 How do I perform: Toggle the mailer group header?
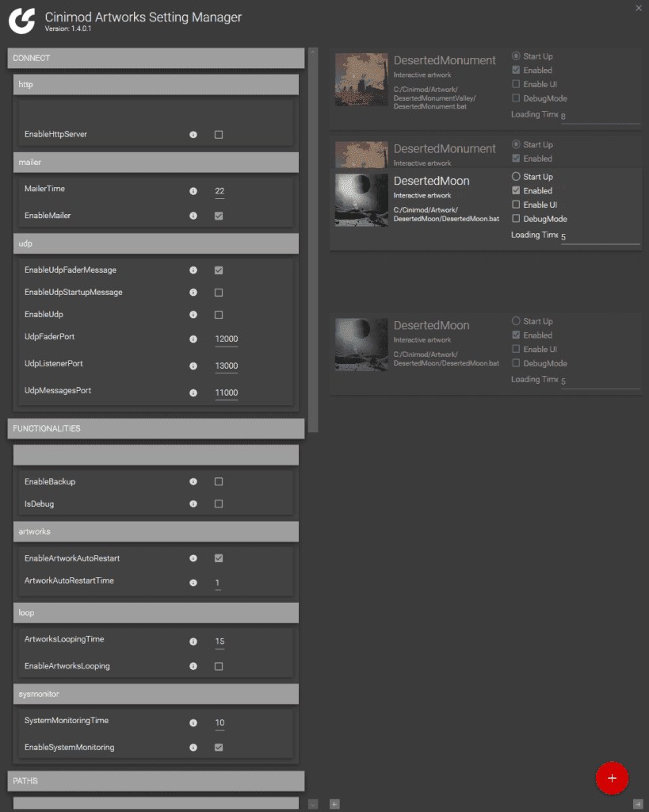[156, 162]
